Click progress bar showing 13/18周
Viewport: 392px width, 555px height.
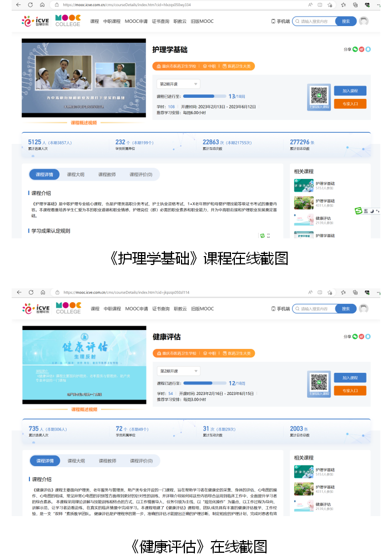199,96
